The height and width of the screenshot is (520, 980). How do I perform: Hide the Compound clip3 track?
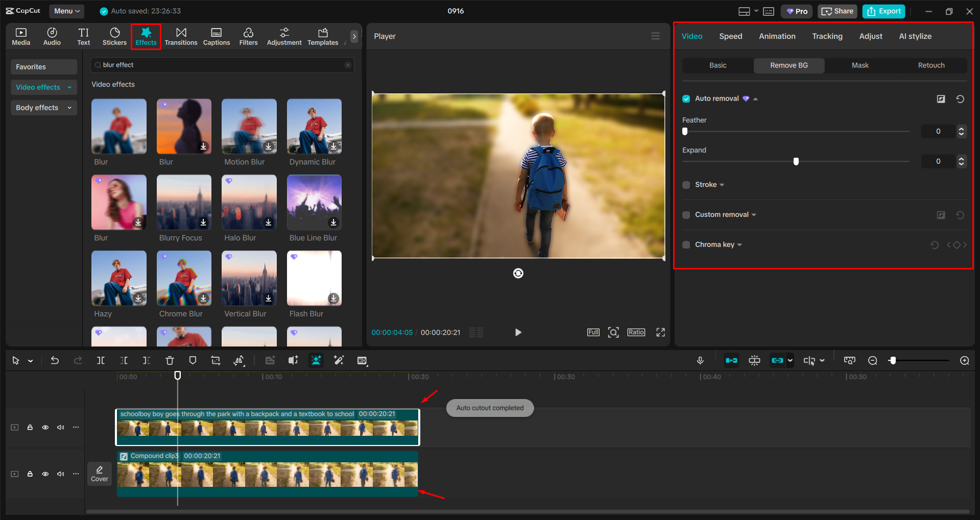(45, 474)
